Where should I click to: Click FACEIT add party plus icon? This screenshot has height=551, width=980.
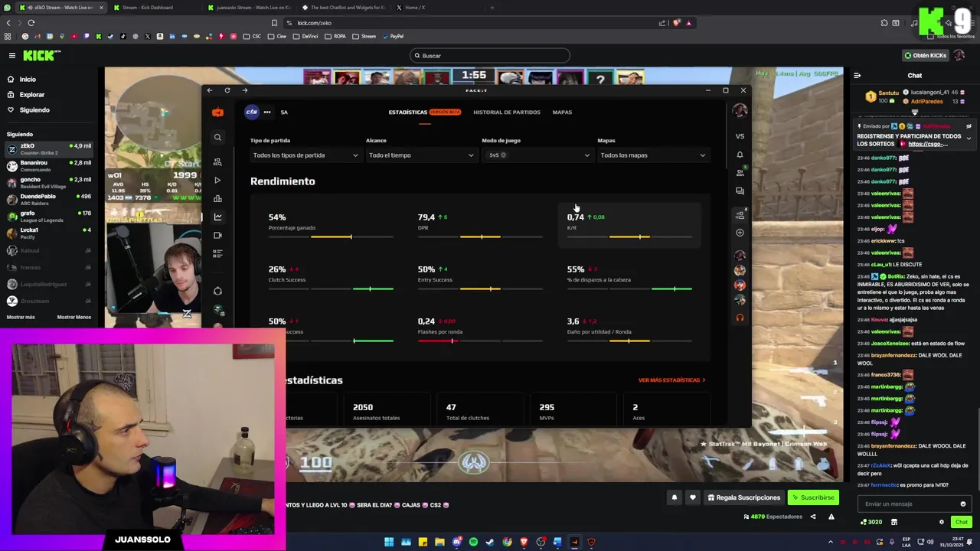coord(740,233)
